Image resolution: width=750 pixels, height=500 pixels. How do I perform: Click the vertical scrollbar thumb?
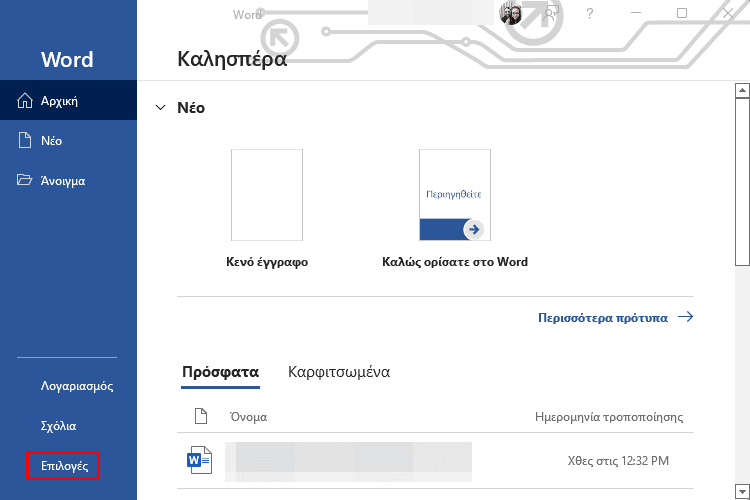742,181
